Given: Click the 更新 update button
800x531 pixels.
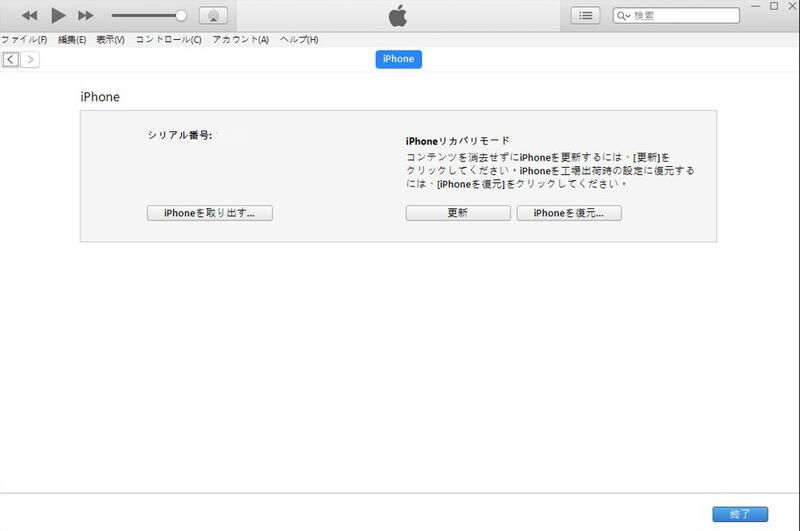Looking at the screenshot, I should tap(458, 213).
